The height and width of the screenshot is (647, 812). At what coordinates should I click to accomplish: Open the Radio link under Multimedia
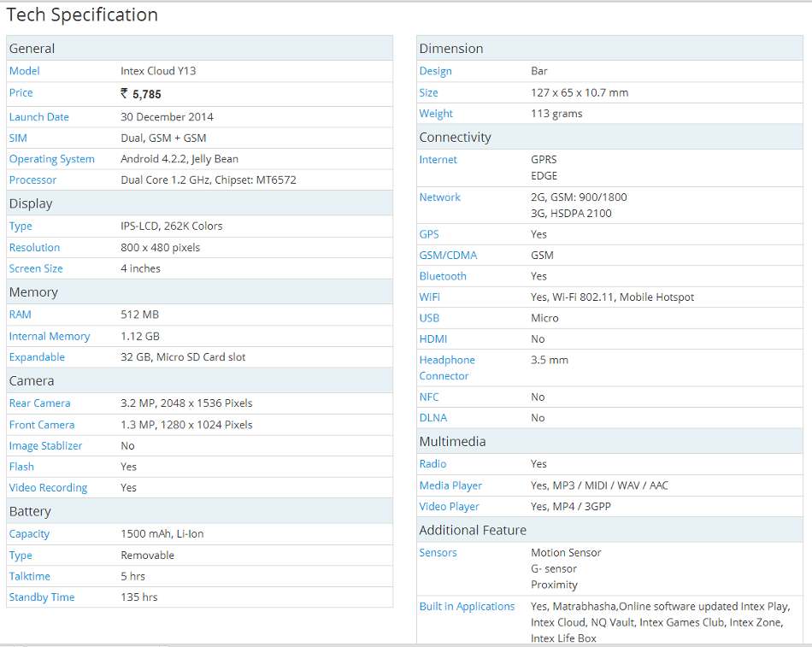pos(432,464)
